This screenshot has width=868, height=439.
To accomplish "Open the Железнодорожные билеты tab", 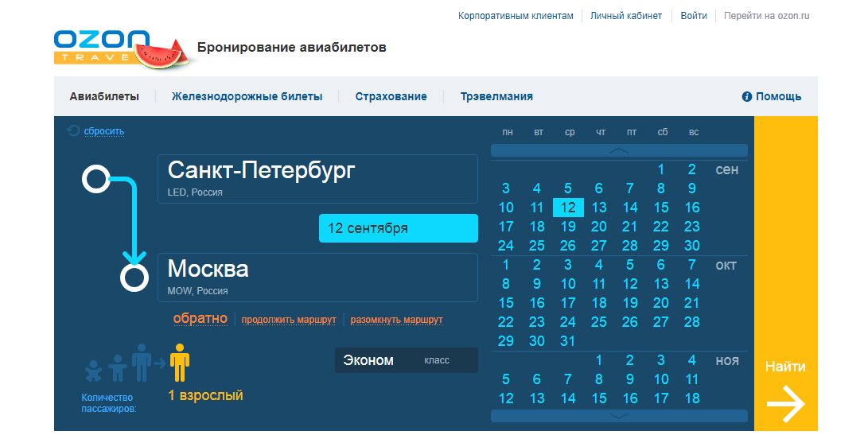I will point(247,96).
